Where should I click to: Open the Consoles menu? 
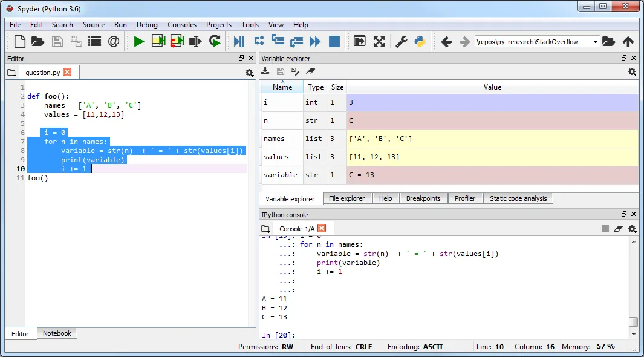point(182,25)
